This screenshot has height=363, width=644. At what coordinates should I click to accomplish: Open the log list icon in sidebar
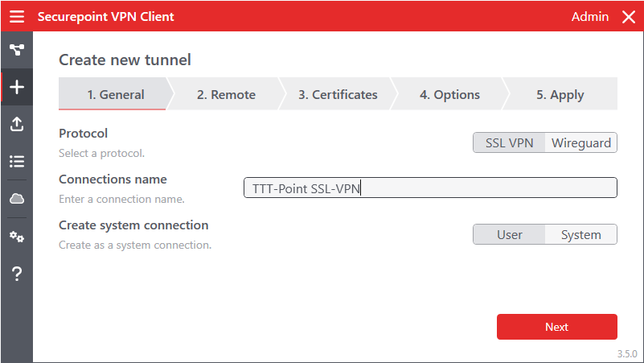click(16, 161)
